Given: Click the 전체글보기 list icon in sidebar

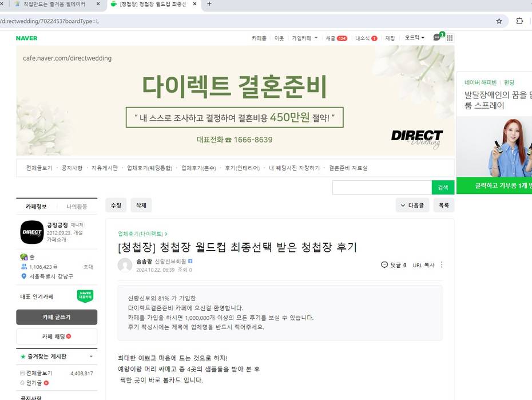Looking at the screenshot, I should (x=22, y=373).
